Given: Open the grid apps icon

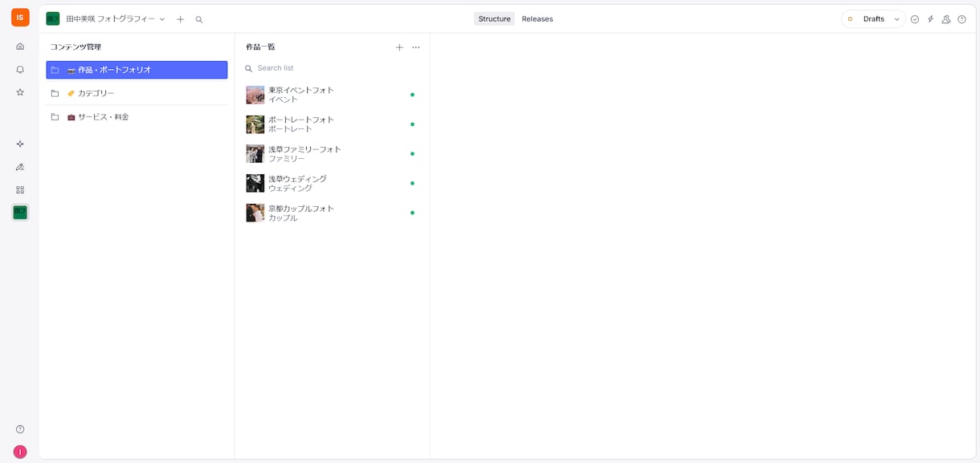Looking at the screenshot, I should (20, 190).
